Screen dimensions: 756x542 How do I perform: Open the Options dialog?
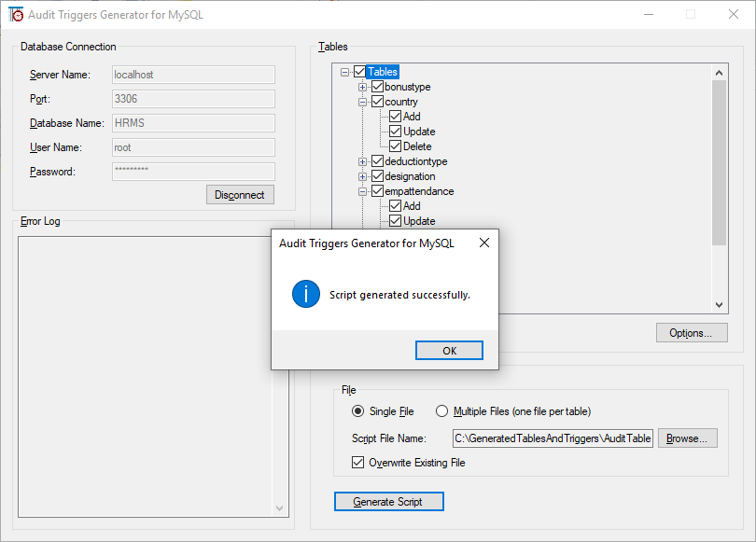[x=692, y=332]
